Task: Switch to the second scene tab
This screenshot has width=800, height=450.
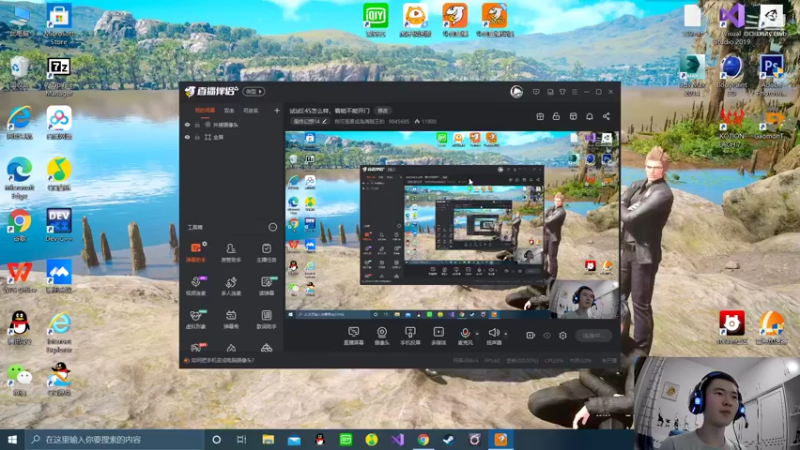Action: [229, 110]
